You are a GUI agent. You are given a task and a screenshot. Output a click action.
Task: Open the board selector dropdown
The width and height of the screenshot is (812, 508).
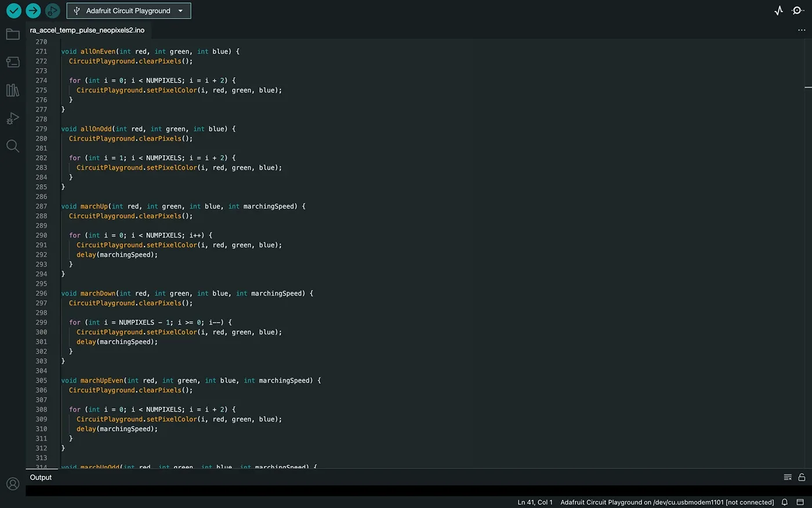[129, 10]
